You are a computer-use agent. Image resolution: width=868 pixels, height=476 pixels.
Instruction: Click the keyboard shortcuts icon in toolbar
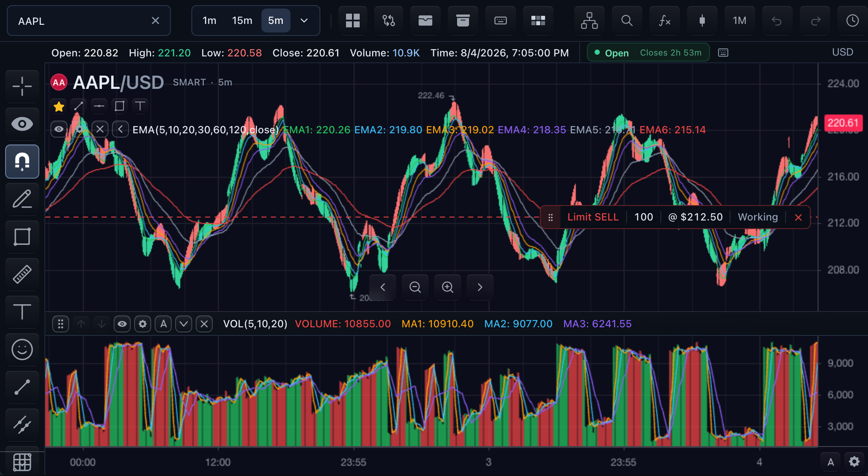(x=501, y=21)
